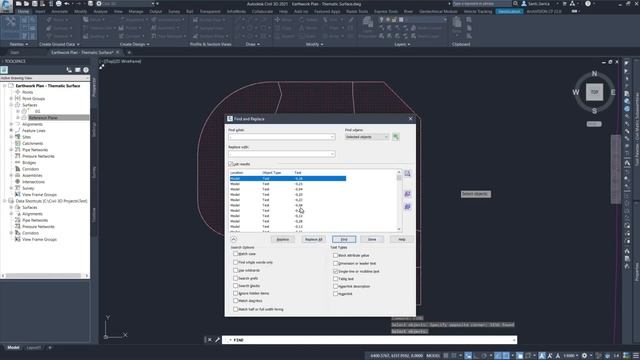Expand the Pipe Networks node under the drawing
The width and height of the screenshot is (640, 360).
[11, 150]
